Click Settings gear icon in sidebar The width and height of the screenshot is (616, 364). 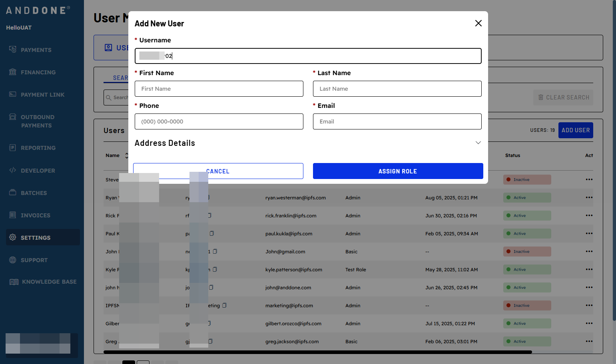coord(13,237)
